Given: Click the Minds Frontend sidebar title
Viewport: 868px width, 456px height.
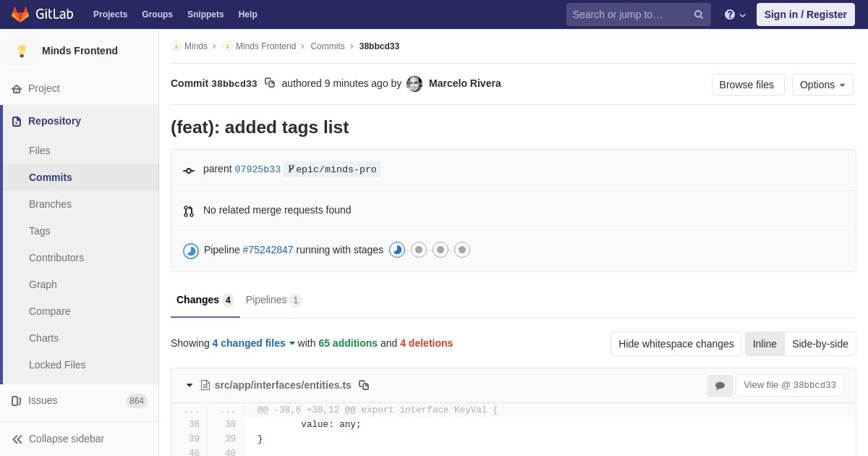Looking at the screenshot, I should point(80,51).
